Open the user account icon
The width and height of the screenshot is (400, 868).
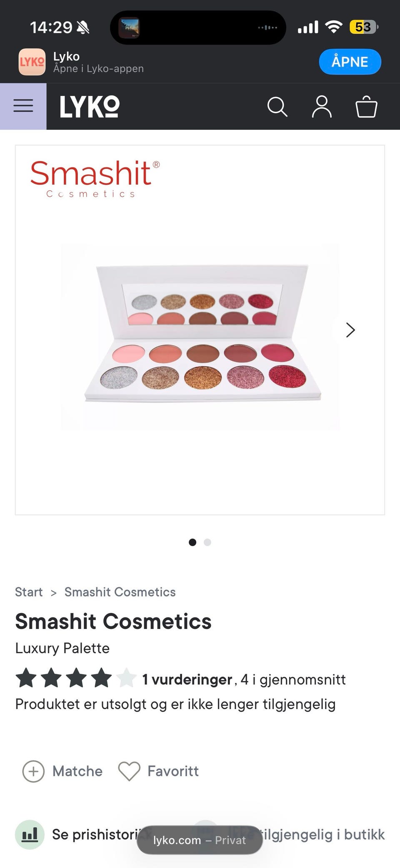(x=322, y=107)
